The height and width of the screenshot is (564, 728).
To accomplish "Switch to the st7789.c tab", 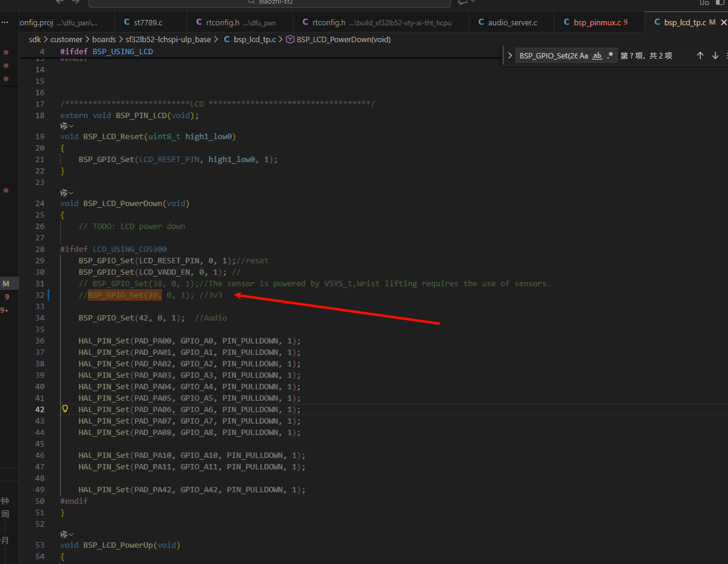I will coord(148,22).
